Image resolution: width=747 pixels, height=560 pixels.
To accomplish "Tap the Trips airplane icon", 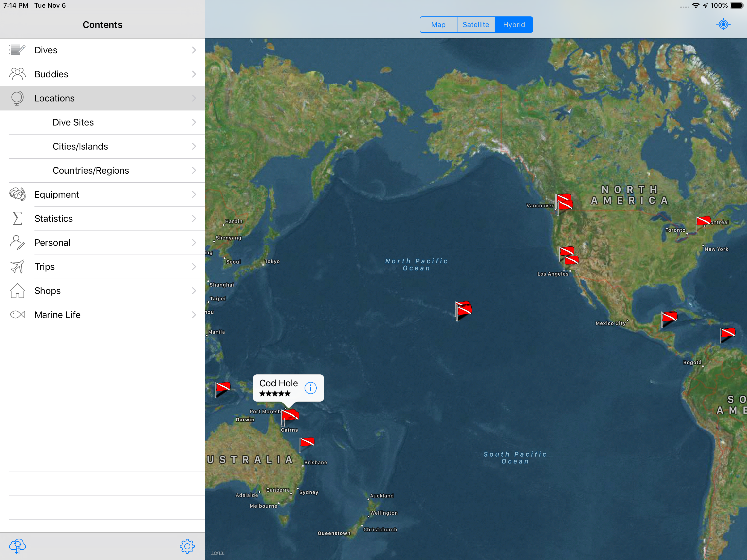I will (x=17, y=267).
